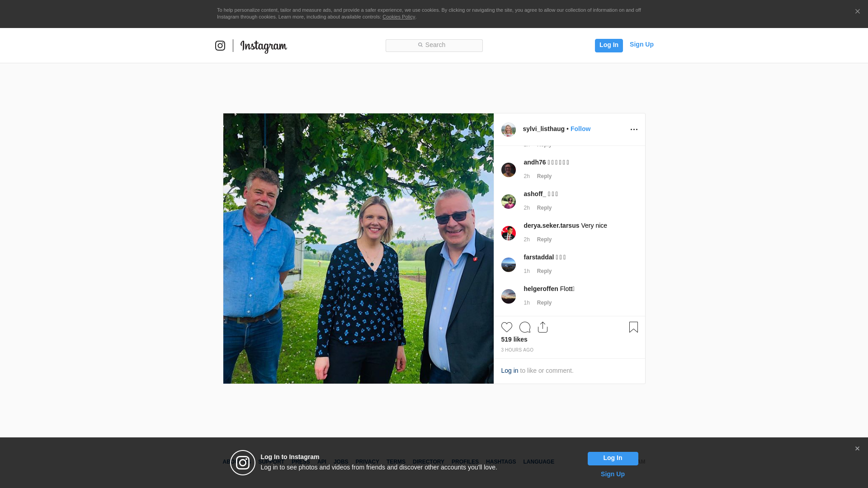
Task: Click the 519 likes count
Action: pos(514,339)
